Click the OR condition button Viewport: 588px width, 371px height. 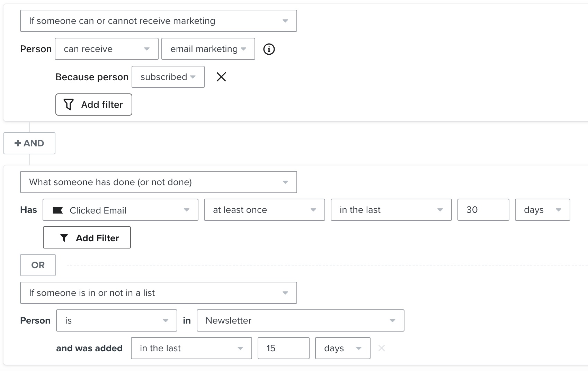click(x=38, y=265)
